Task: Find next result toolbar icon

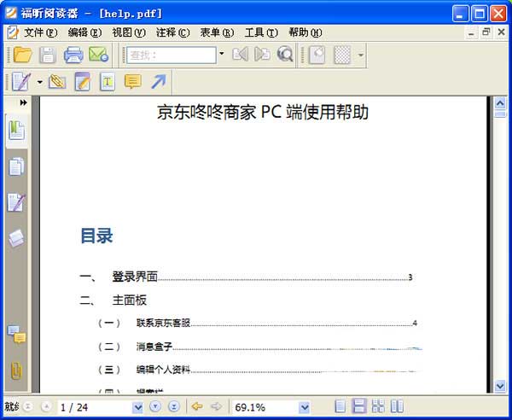Action: coord(262,55)
